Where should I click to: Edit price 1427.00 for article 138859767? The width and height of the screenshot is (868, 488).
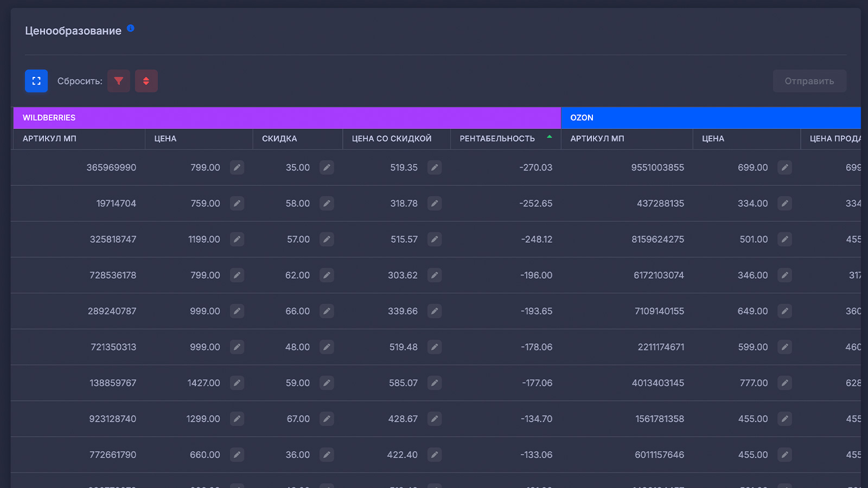[237, 383]
